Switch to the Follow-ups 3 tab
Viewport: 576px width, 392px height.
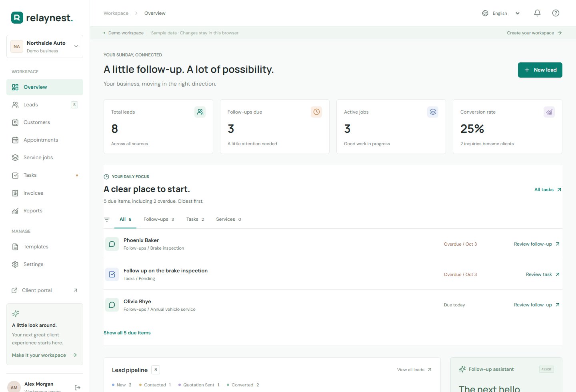click(159, 219)
